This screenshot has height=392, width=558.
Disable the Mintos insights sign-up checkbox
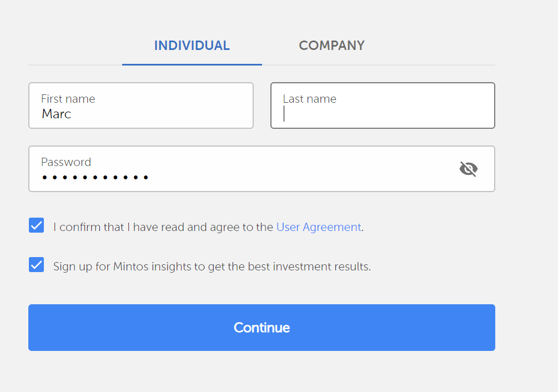click(x=37, y=265)
